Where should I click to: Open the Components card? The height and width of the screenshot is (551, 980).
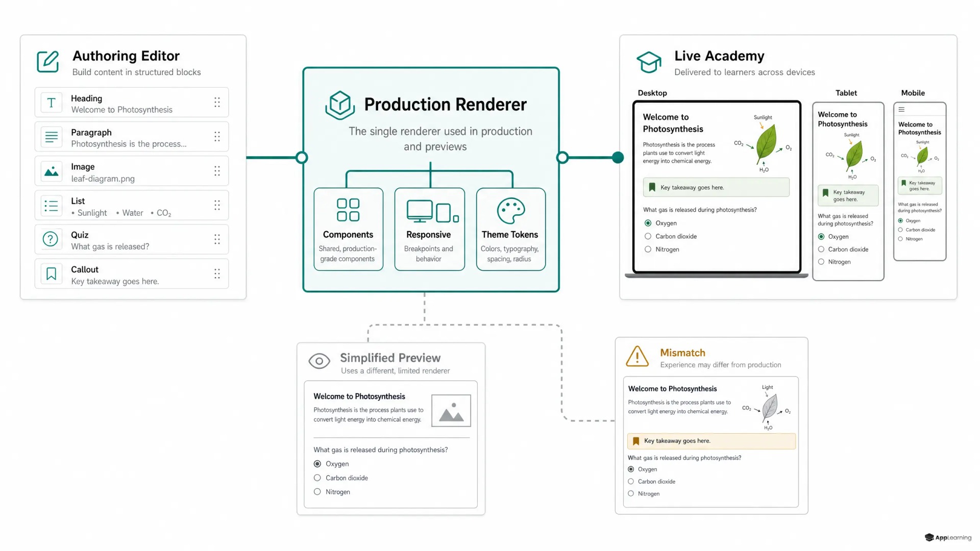pyautogui.click(x=349, y=229)
